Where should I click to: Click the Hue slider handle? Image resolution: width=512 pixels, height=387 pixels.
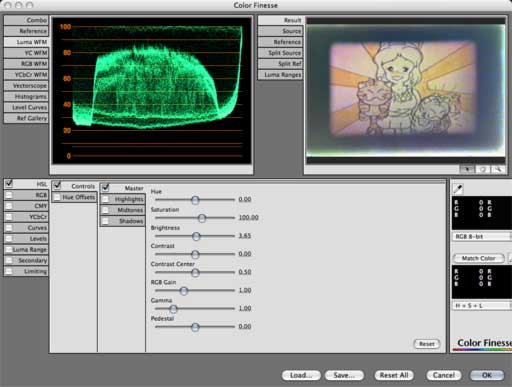195,200
